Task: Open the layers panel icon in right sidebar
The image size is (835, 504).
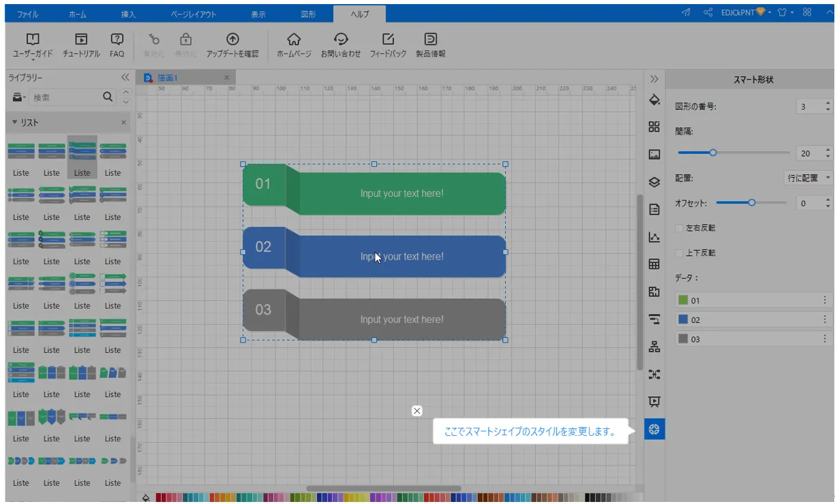Action: pos(654,182)
